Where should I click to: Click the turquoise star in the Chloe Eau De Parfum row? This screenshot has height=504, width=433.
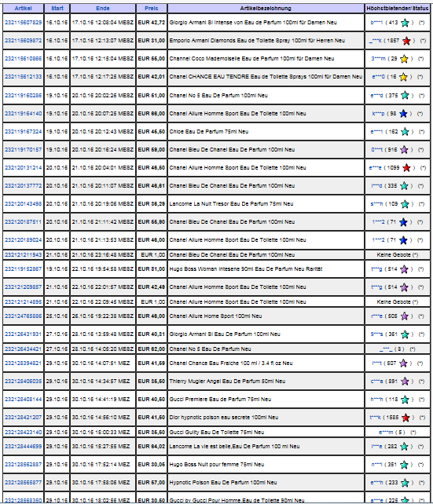pyautogui.click(x=405, y=131)
